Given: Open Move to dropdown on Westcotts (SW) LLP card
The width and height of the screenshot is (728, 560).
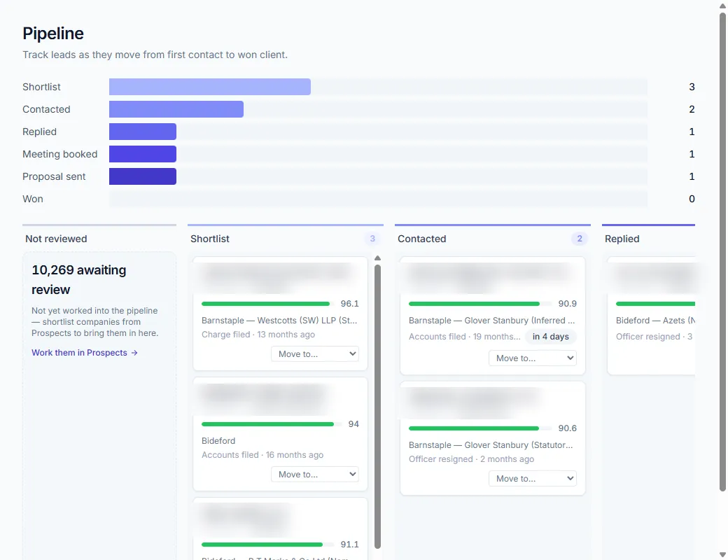Looking at the screenshot, I should (x=315, y=353).
